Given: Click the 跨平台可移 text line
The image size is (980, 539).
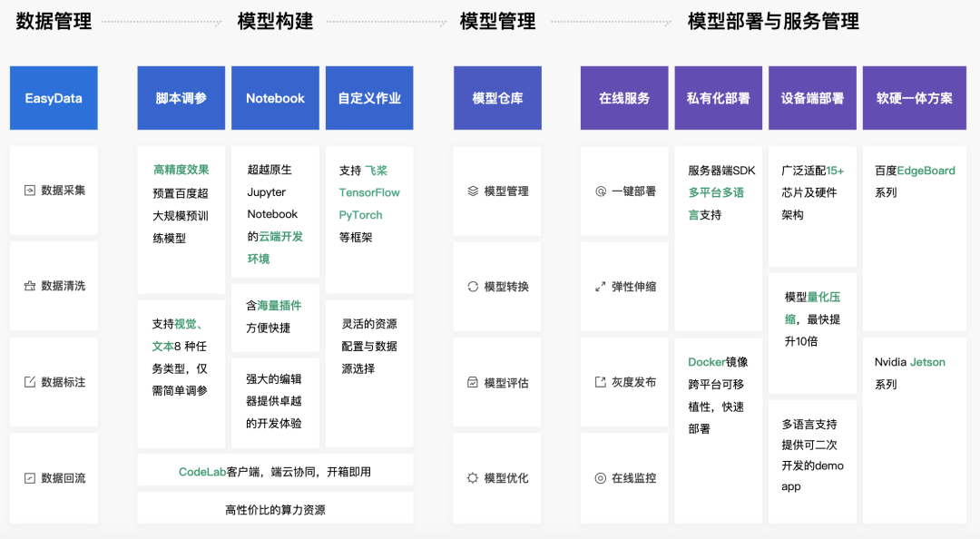Looking at the screenshot, I should click(x=716, y=384).
